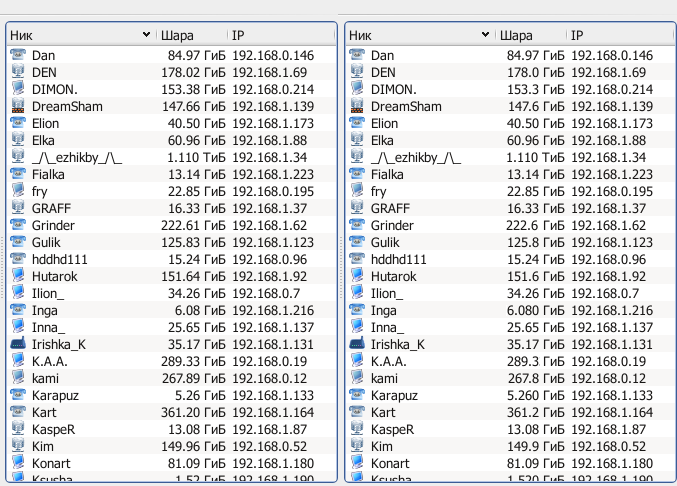Click the monitor icon beside Konart in left list

click(x=18, y=463)
